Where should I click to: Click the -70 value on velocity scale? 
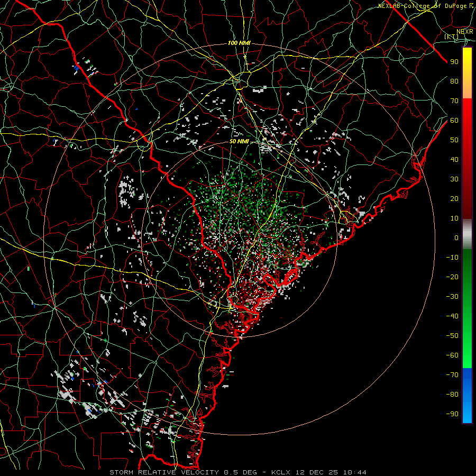click(x=452, y=375)
